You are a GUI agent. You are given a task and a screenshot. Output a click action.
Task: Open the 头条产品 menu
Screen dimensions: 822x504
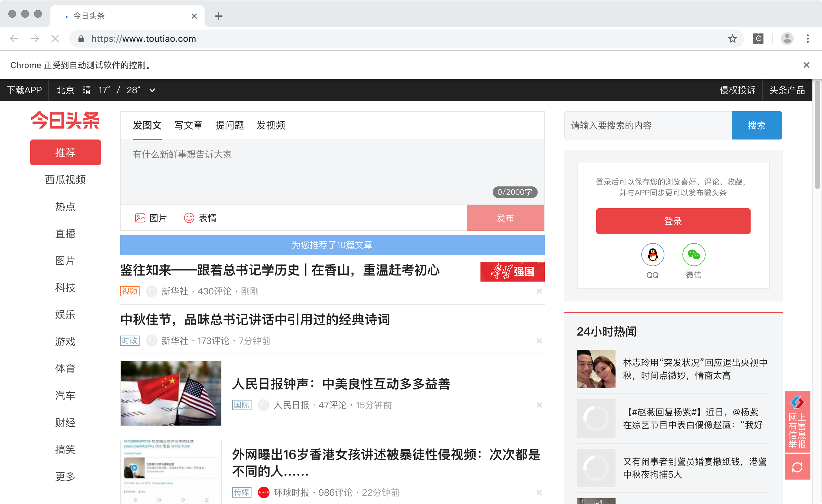pyautogui.click(x=787, y=90)
